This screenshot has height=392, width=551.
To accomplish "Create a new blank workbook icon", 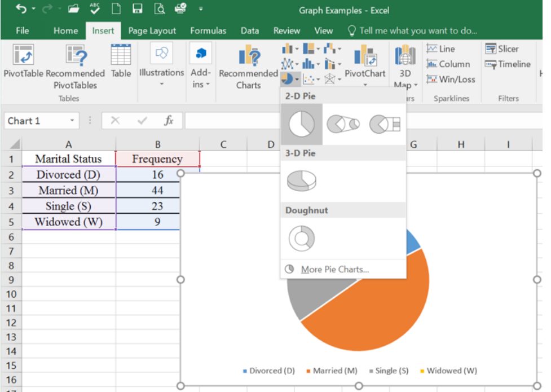I will [x=116, y=8].
